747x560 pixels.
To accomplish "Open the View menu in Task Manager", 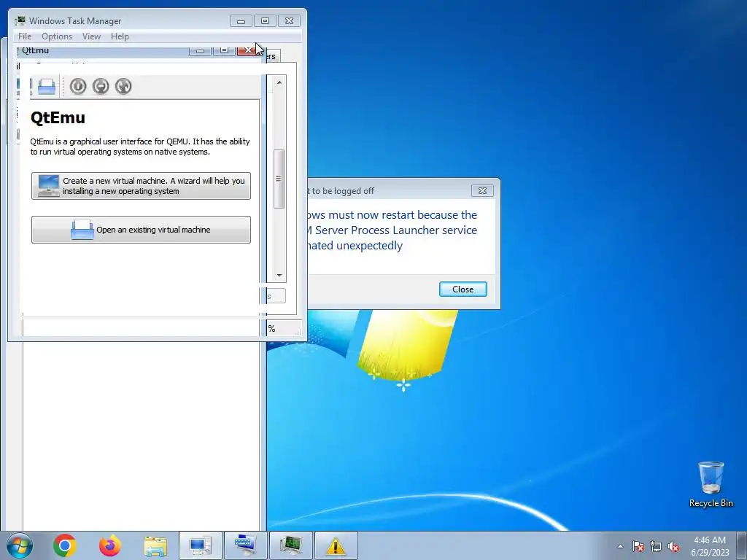I will coord(91,36).
